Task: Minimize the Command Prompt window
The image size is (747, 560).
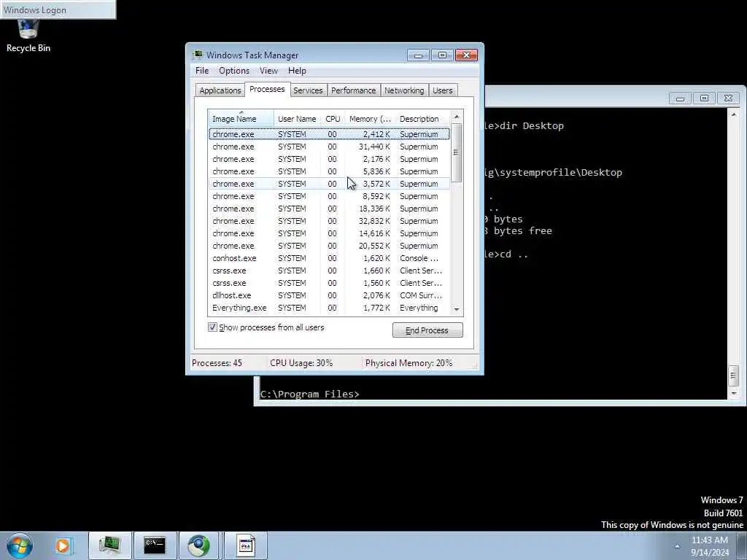Action: tap(681, 98)
